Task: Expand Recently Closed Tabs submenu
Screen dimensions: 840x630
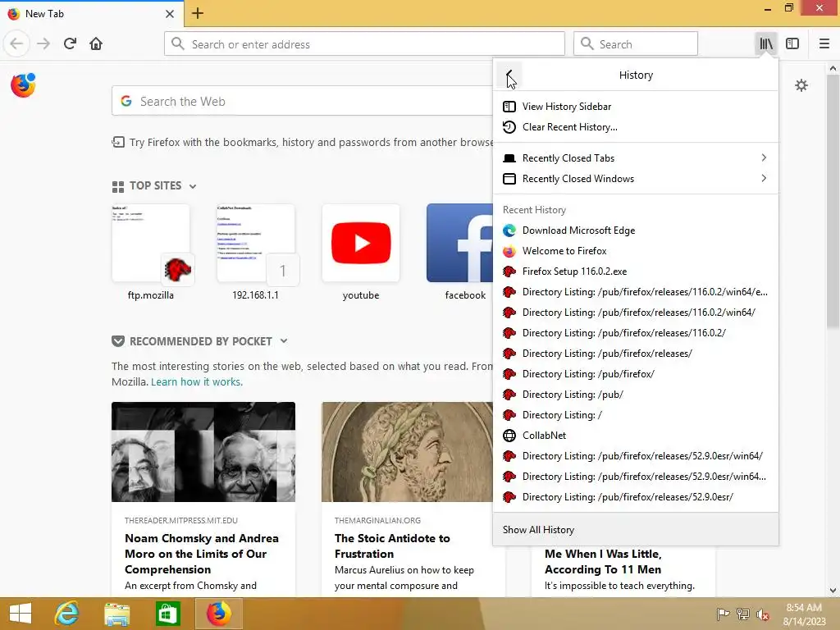Action: (x=636, y=158)
